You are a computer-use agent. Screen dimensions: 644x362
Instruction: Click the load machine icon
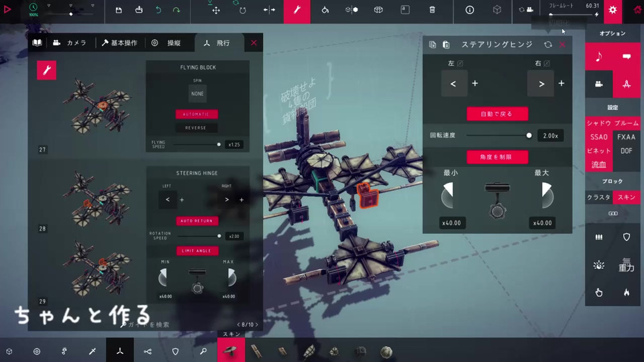point(139,10)
